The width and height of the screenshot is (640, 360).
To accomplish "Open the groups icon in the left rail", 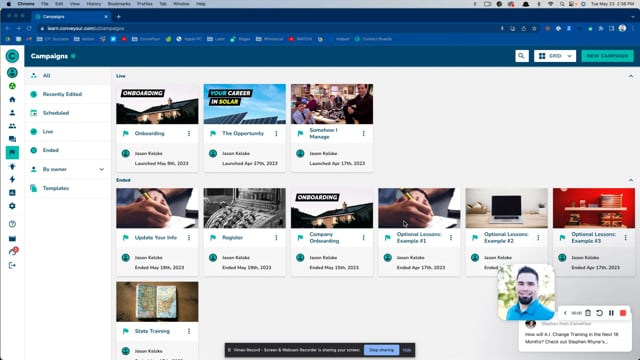I will pyautogui.click(x=12, y=126).
